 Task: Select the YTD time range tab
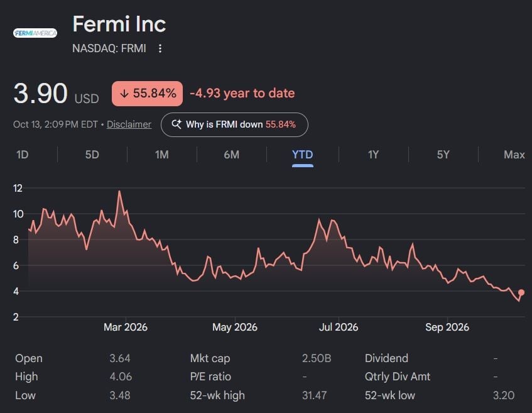[x=302, y=155]
